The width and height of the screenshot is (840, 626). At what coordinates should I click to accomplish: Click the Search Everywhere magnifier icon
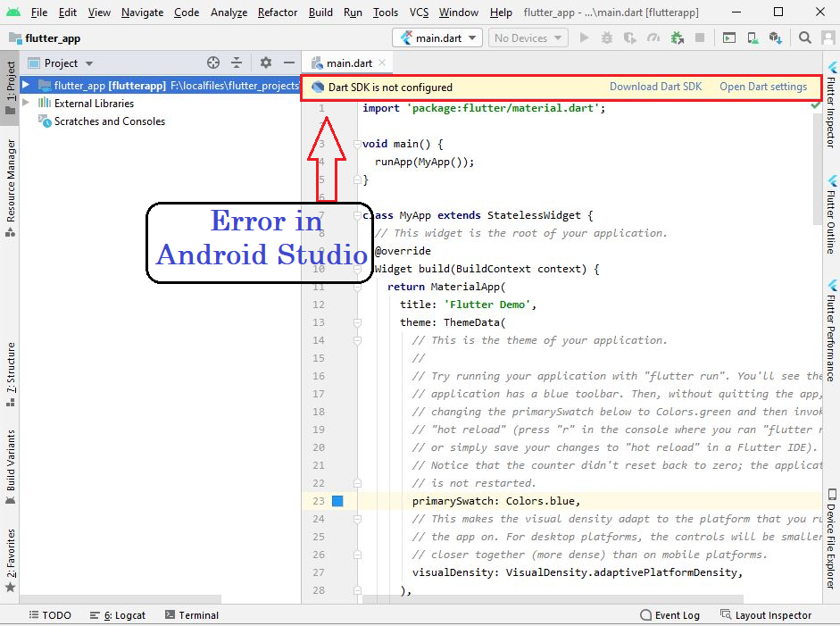point(804,38)
